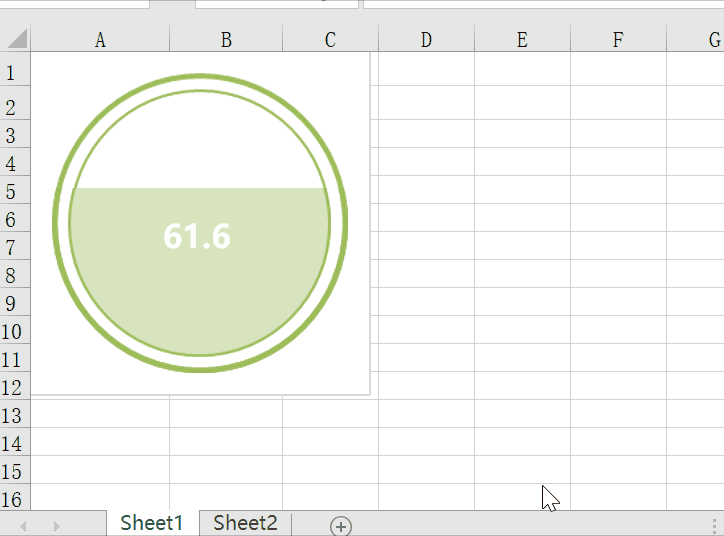
Task: Select the outer green ring of chart
Action: tap(199, 76)
